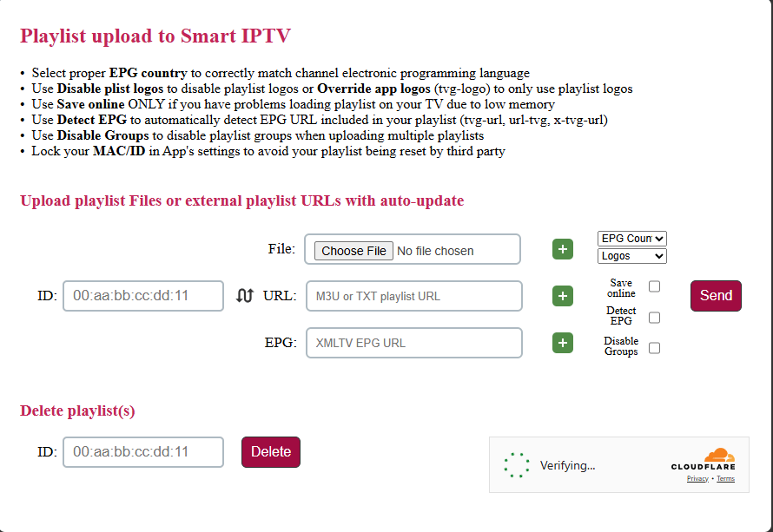
Task: Focus the delete playlist ID field
Action: pos(143,452)
